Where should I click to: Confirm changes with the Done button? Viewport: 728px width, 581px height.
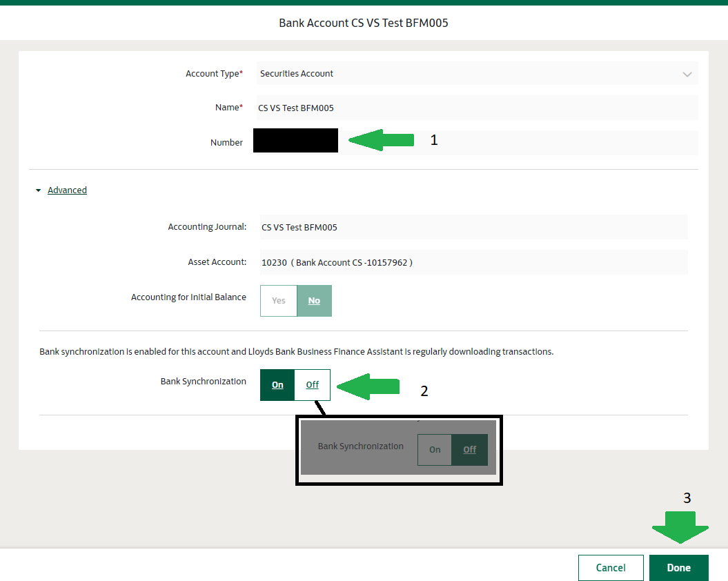678,568
